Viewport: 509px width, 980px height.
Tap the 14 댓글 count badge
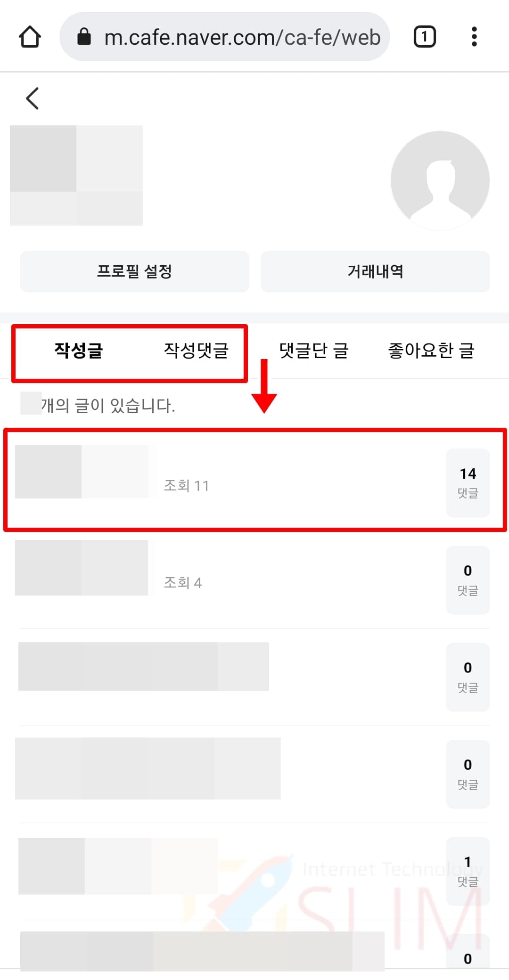(468, 483)
